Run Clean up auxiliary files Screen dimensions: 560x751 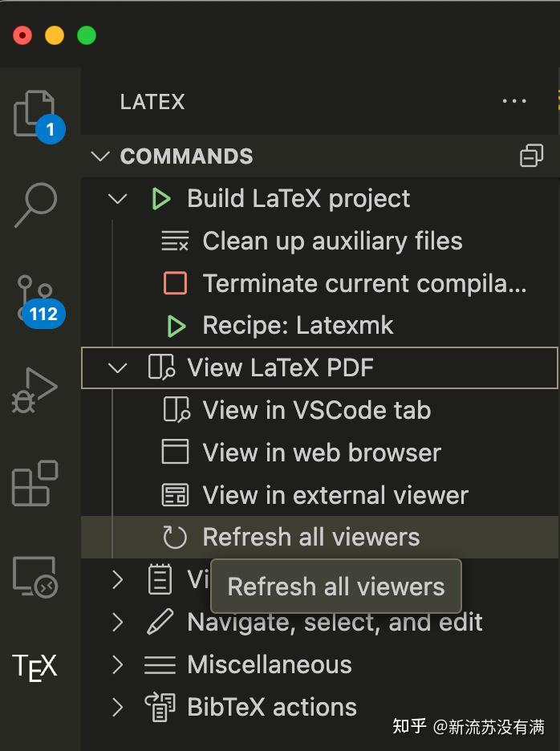(x=331, y=241)
